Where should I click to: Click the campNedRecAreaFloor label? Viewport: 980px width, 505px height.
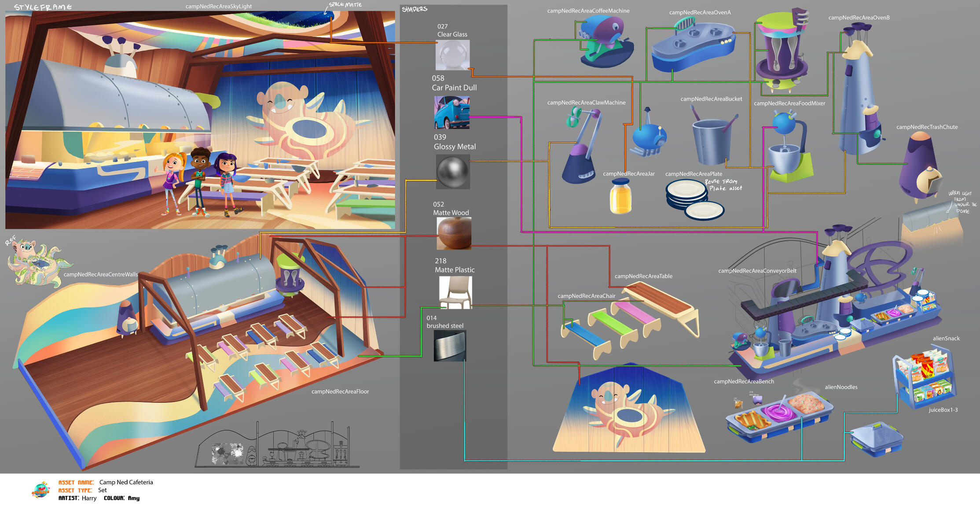[x=340, y=391]
